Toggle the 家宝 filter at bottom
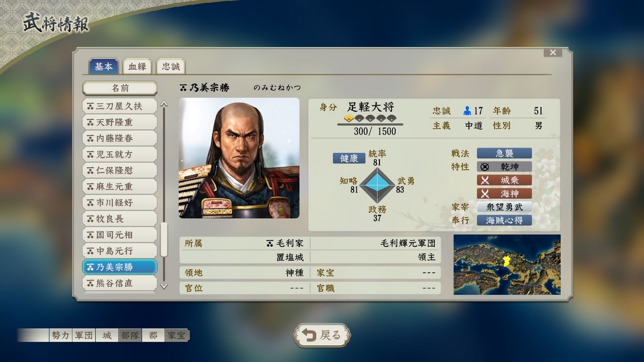This screenshot has width=644, height=362. click(177, 336)
